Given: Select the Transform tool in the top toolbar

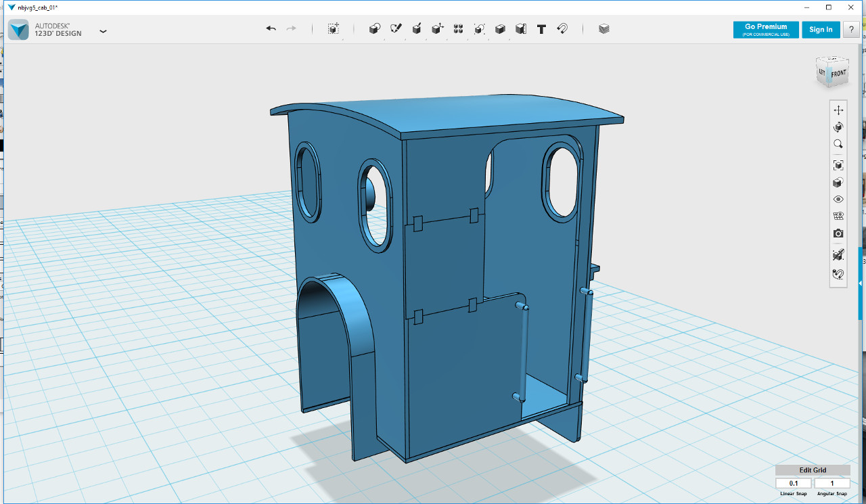Looking at the screenshot, I should pyautogui.click(x=334, y=28).
